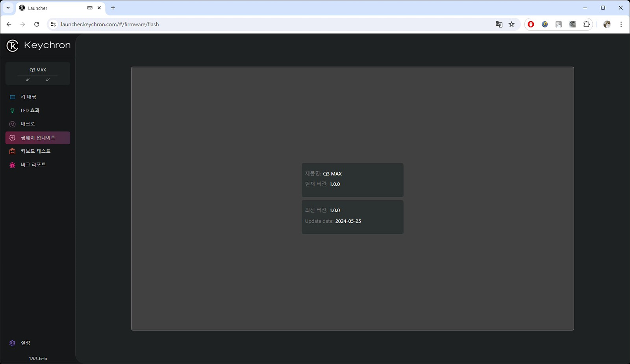Minimize the Chrome window

tap(585, 8)
